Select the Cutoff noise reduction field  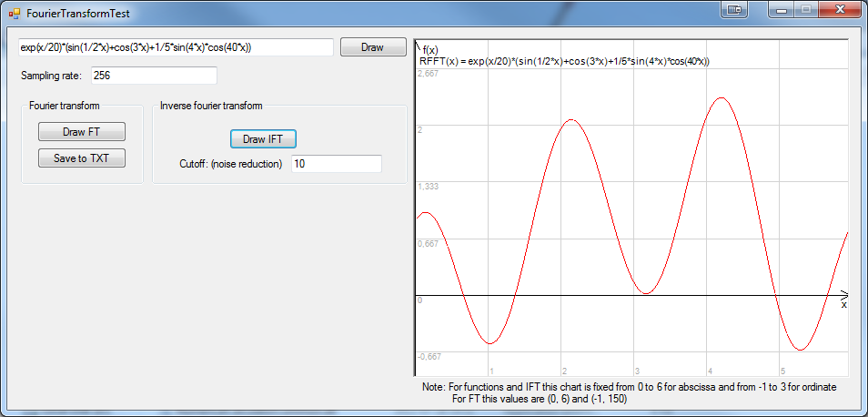click(x=336, y=164)
